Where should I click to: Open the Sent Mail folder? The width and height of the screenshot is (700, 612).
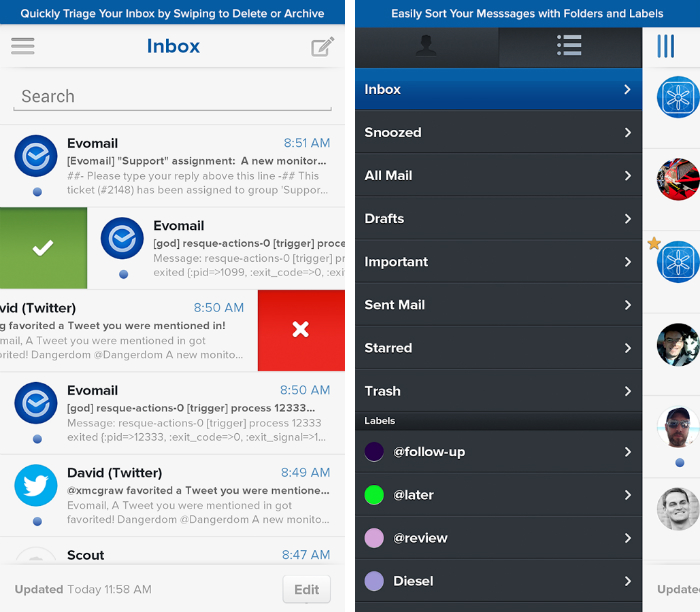click(x=498, y=305)
